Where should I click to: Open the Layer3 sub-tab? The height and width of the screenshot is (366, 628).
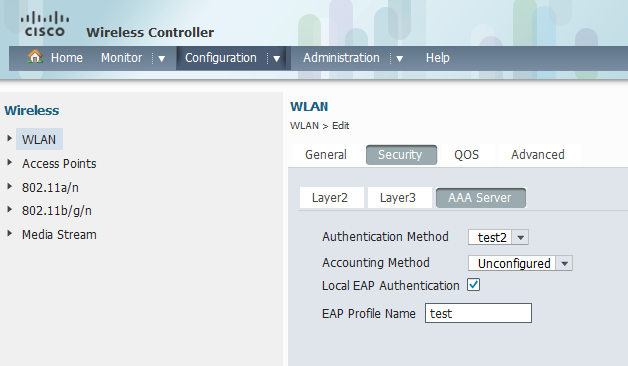tap(399, 198)
